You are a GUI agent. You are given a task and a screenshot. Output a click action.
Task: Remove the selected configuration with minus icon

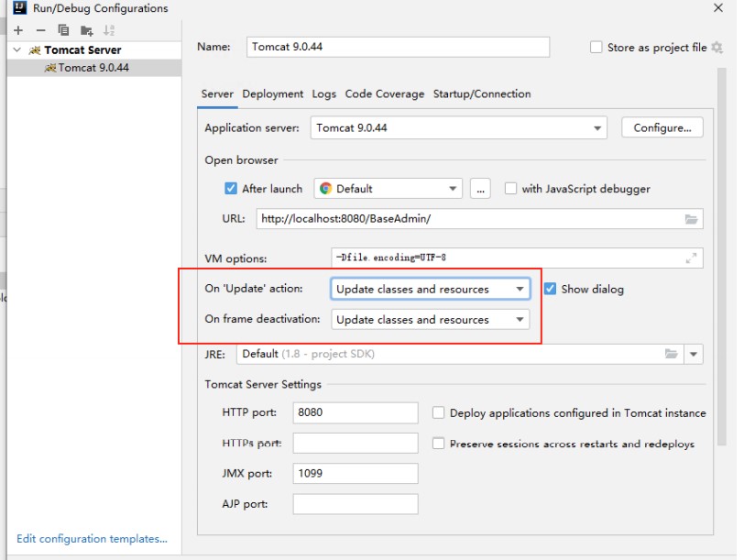(x=41, y=31)
